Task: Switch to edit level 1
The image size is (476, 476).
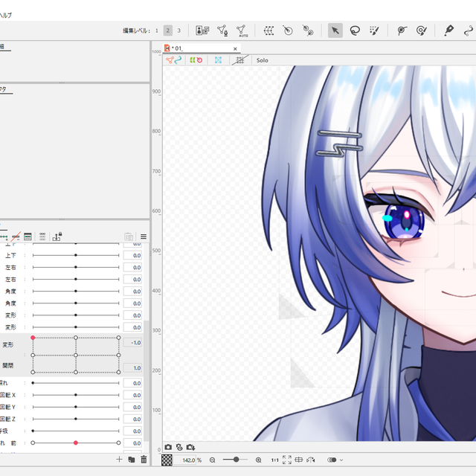Action: [157, 30]
